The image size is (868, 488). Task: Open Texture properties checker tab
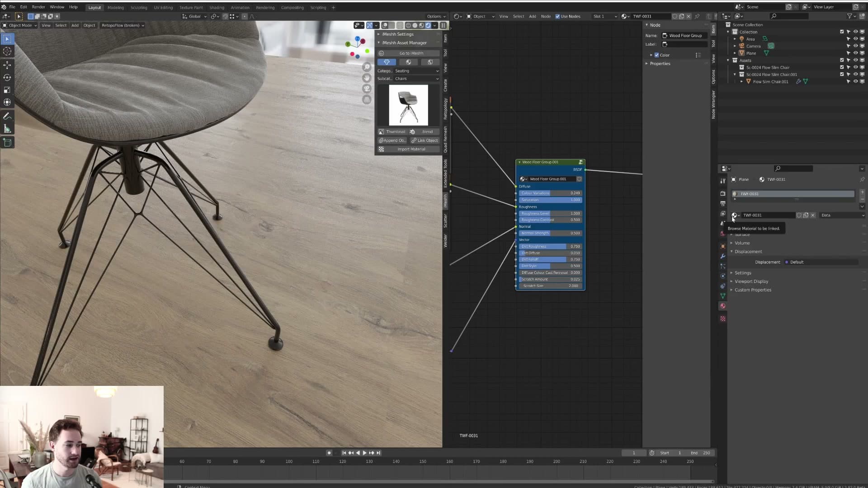(722, 319)
